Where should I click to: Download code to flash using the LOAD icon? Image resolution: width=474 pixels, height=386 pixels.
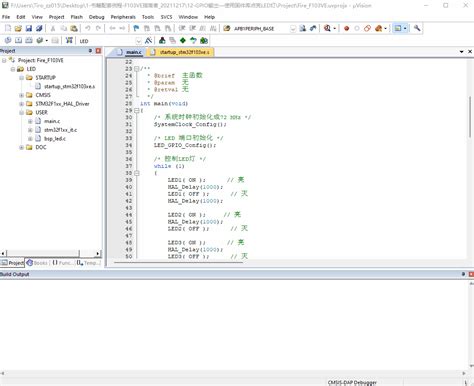click(x=69, y=40)
